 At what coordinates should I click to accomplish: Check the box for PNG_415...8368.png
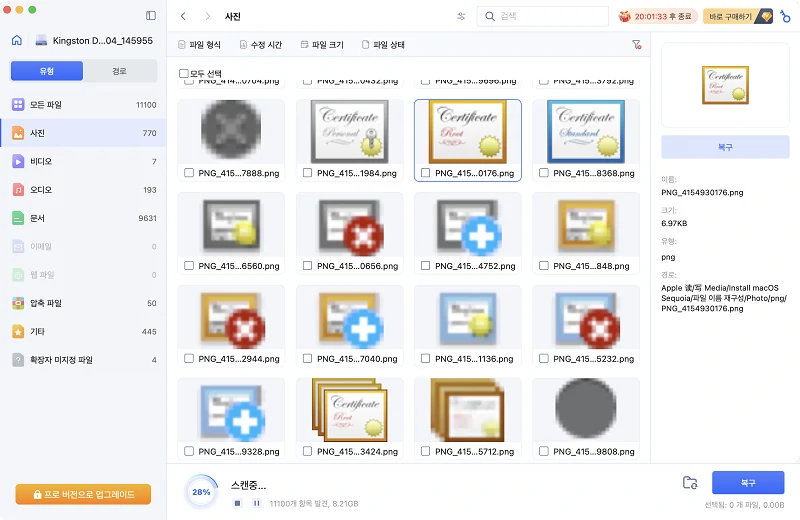544,173
